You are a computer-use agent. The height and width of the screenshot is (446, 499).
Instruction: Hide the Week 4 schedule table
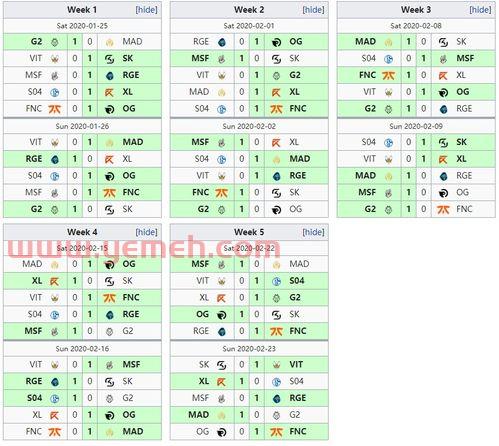[146, 232]
